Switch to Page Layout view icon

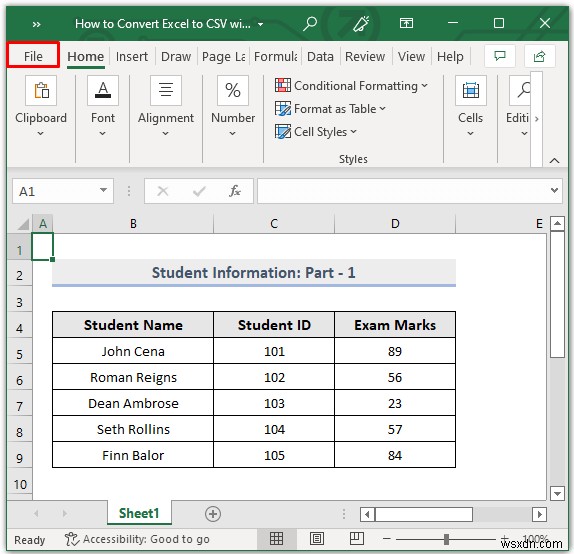[316, 539]
